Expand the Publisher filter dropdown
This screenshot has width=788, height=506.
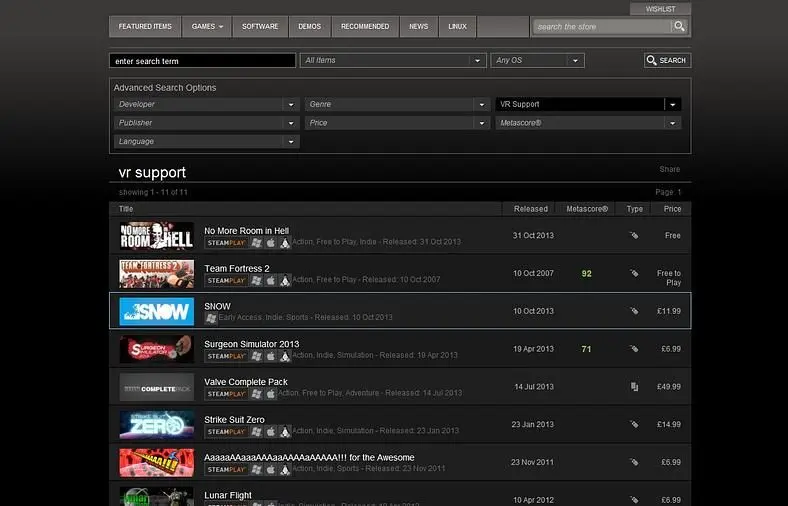point(207,123)
